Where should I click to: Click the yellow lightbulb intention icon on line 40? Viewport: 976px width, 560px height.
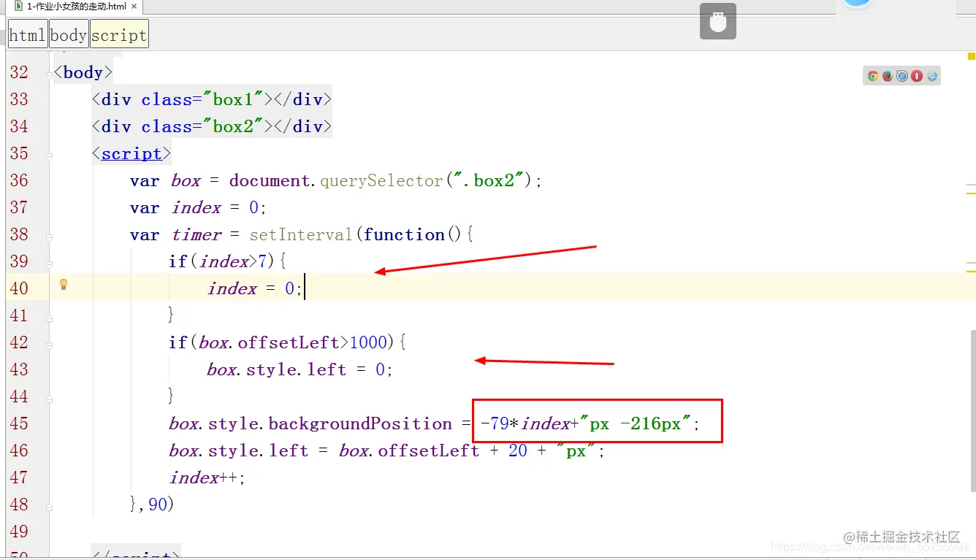click(x=64, y=285)
